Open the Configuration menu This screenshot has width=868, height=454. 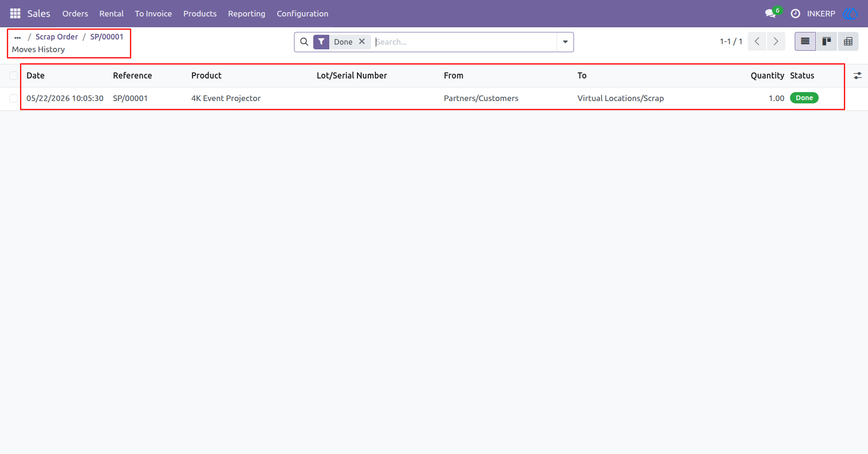[302, 14]
